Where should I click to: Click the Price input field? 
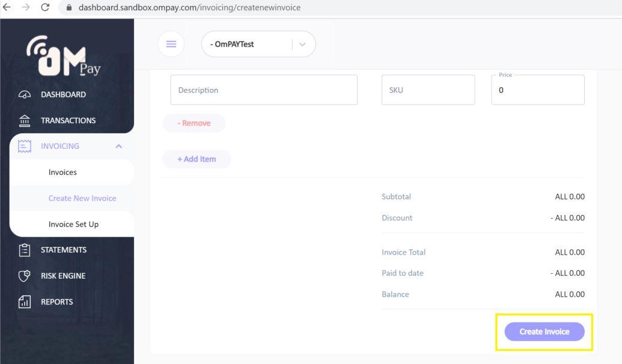pyautogui.click(x=537, y=91)
